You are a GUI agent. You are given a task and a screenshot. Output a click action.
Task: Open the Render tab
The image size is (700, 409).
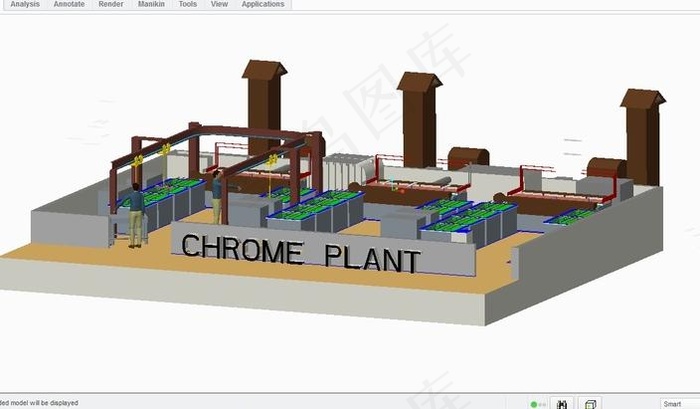(x=111, y=4)
